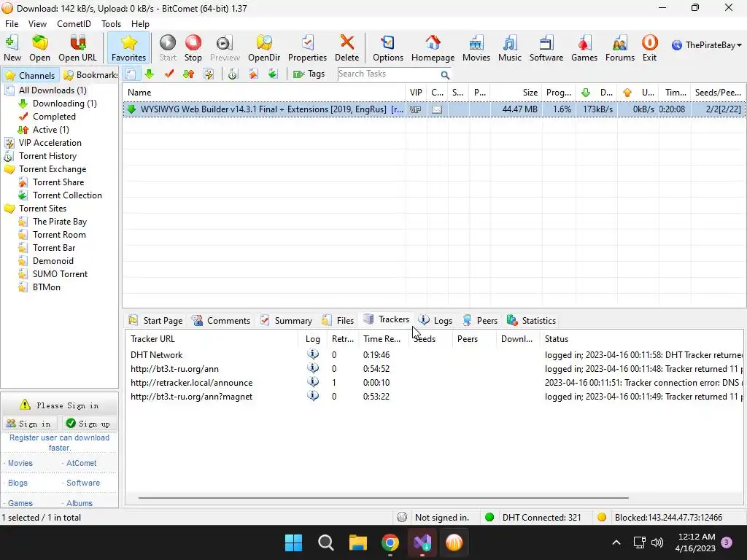
Task: Switch to the Channels sidebar tab
Action: (31, 75)
